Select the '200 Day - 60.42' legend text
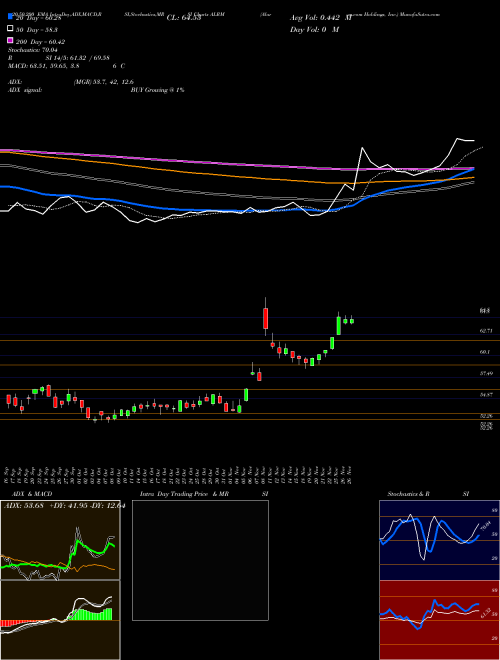The height and width of the screenshot is (660, 500). [x=40, y=42]
